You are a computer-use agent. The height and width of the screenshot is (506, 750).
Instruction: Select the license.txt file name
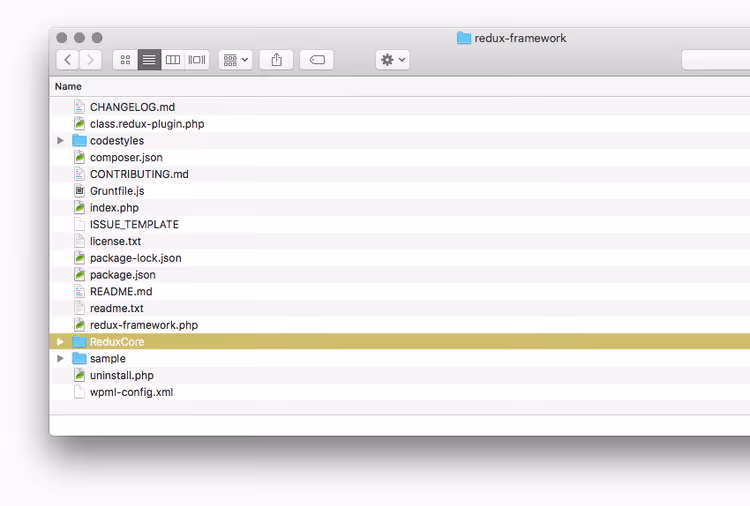point(115,241)
